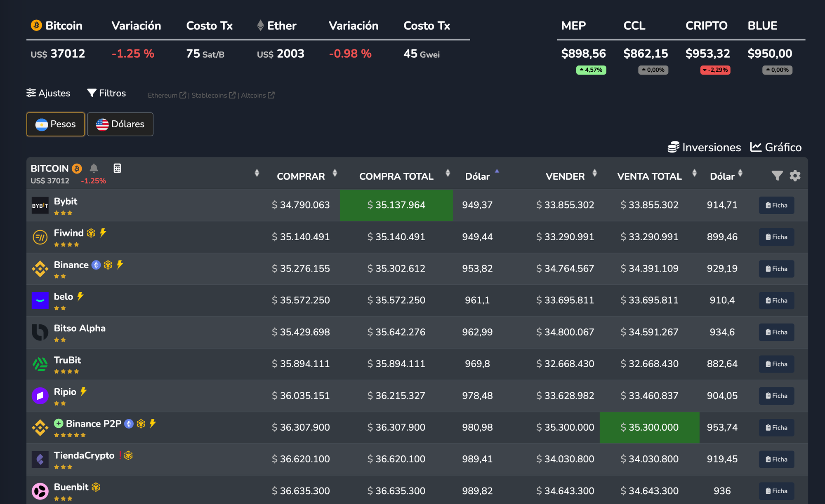Click the Binance P2P row logo
Image resolution: width=825 pixels, height=504 pixels.
[x=40, y=427]
